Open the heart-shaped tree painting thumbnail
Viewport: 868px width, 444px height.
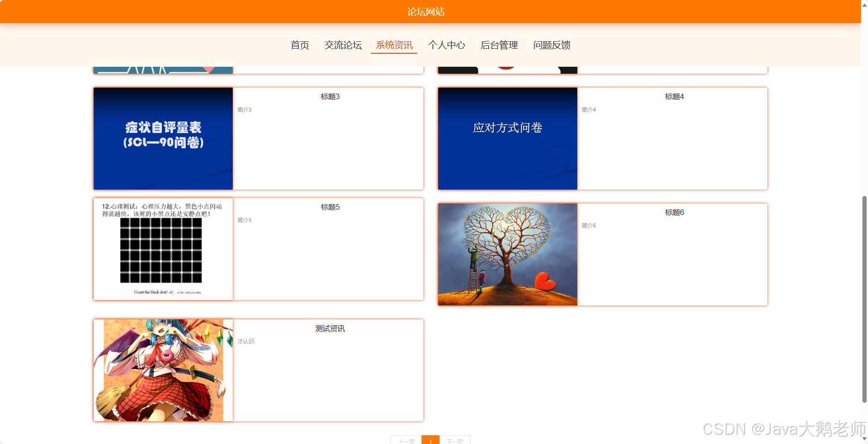coord(508,254)
